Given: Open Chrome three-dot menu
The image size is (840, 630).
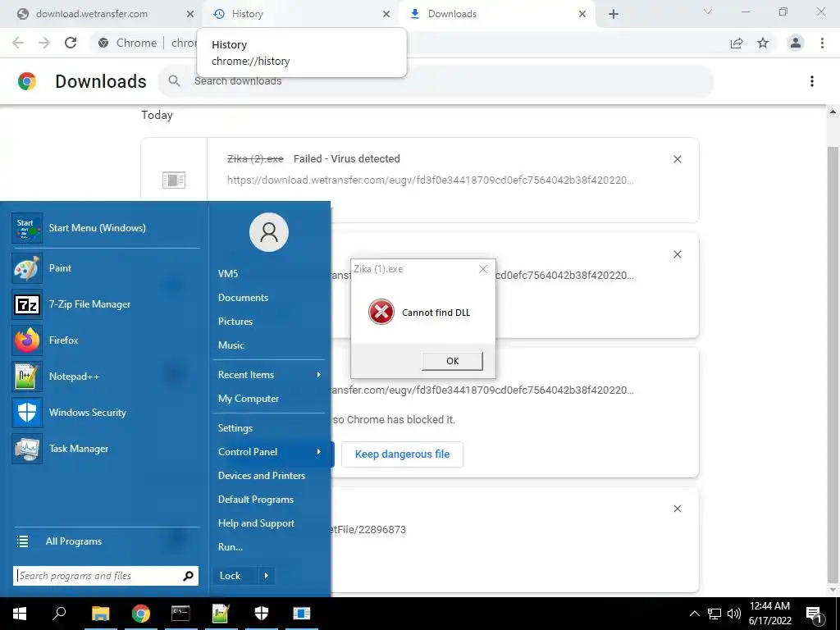Looking at the screenshot, I should pos(822,43).
